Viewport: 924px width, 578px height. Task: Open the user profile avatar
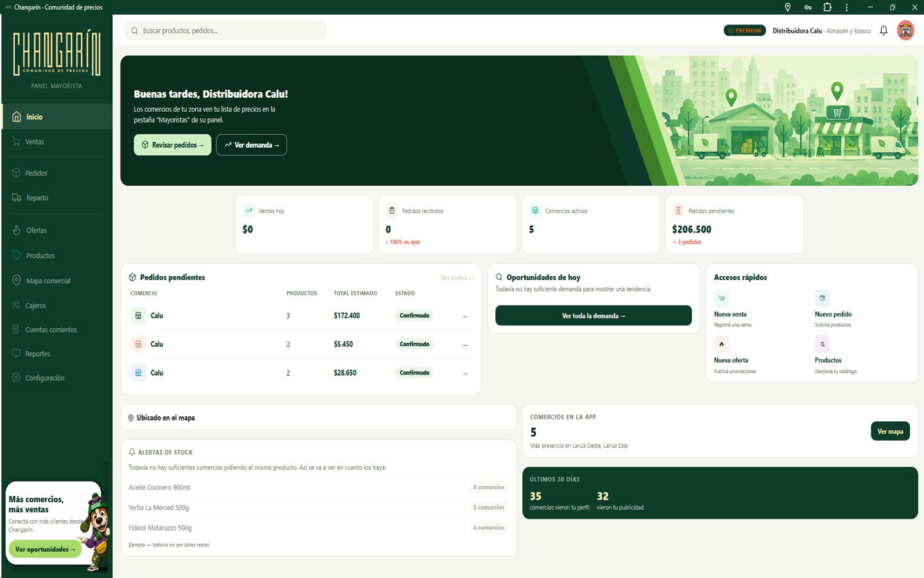click(905, 30)
